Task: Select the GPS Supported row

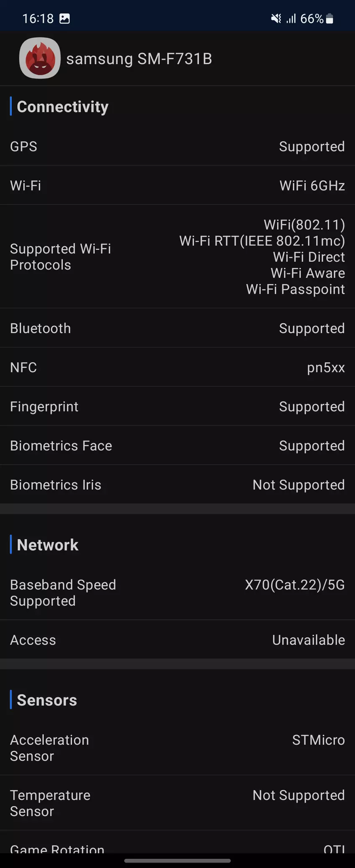Action: pos(177,147)
